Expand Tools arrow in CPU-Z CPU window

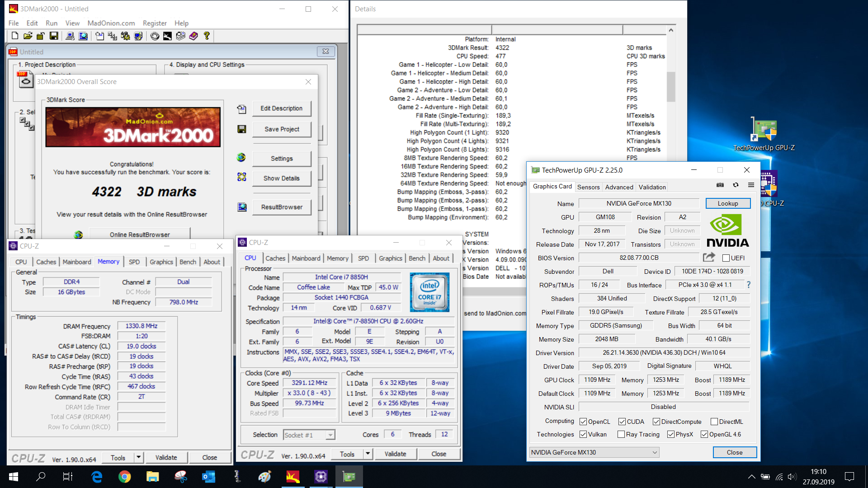368,454
